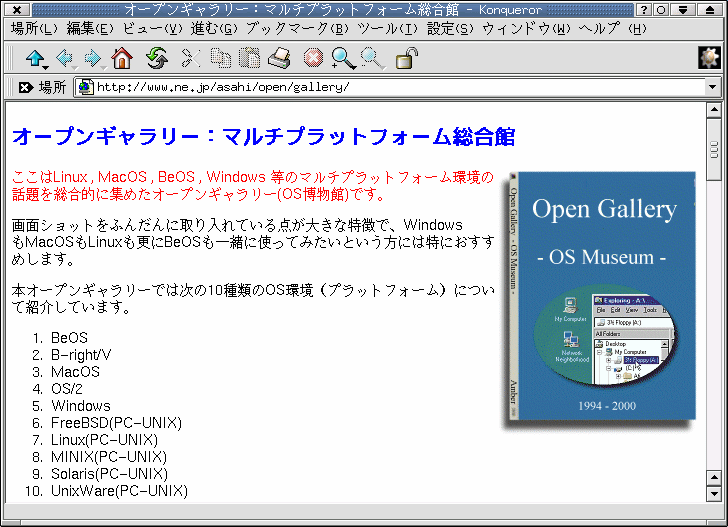Zoom out with the faded magnifier icon

[372, 59]
